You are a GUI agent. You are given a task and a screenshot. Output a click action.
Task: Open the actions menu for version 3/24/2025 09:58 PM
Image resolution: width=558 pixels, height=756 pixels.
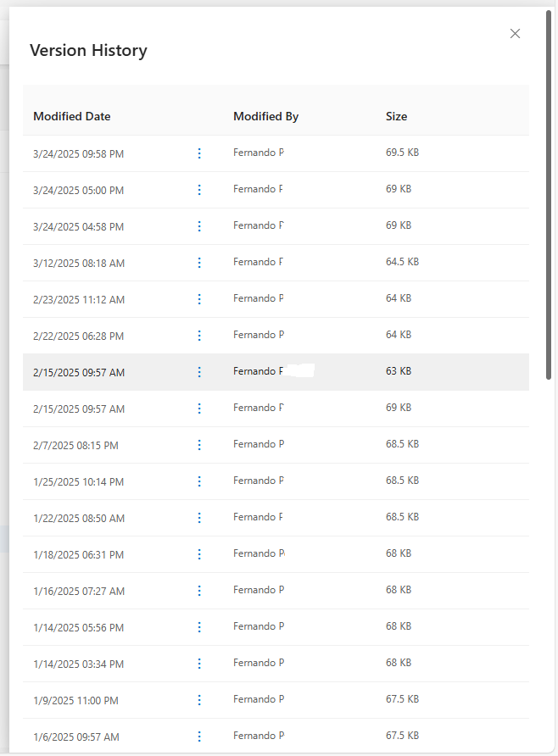point(199,153)
